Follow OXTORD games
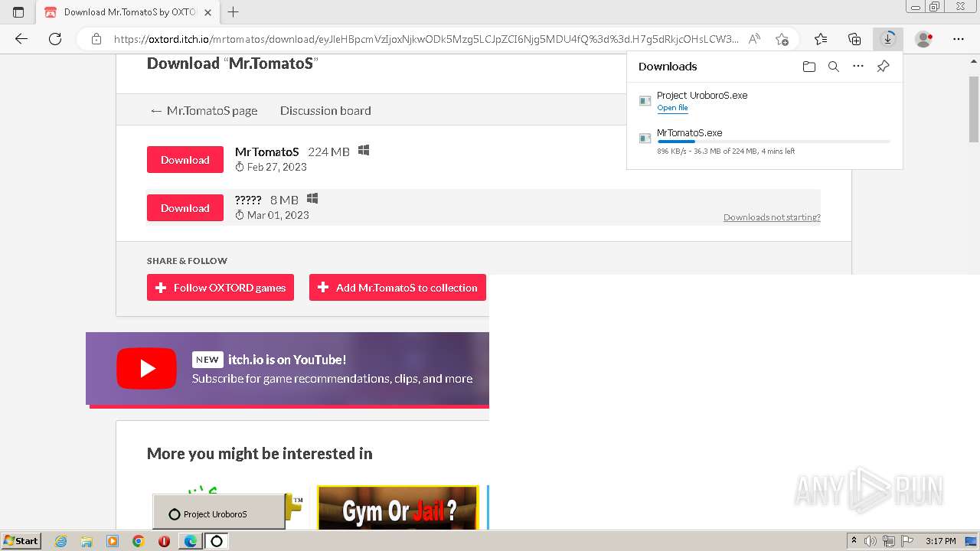 point(220,288)
